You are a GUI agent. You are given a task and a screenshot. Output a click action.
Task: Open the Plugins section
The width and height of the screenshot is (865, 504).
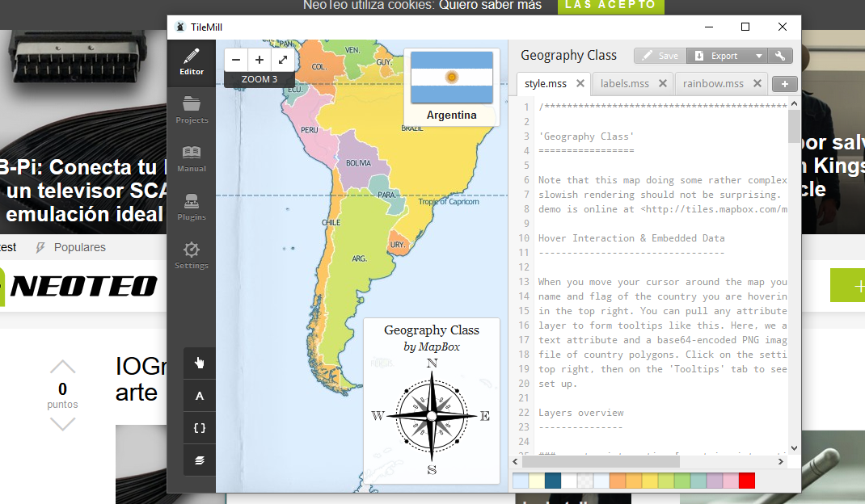192,208
